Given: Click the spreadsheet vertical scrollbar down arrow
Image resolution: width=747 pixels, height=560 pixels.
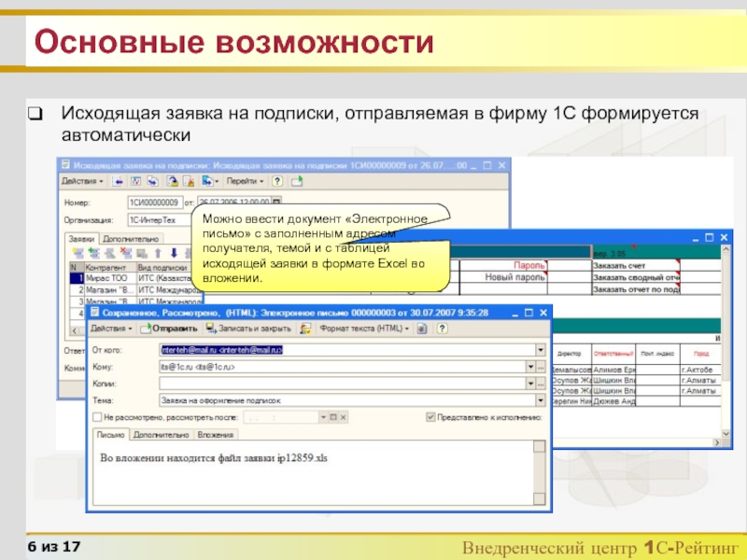Looking at the screenshot, I should click(726, 433).
